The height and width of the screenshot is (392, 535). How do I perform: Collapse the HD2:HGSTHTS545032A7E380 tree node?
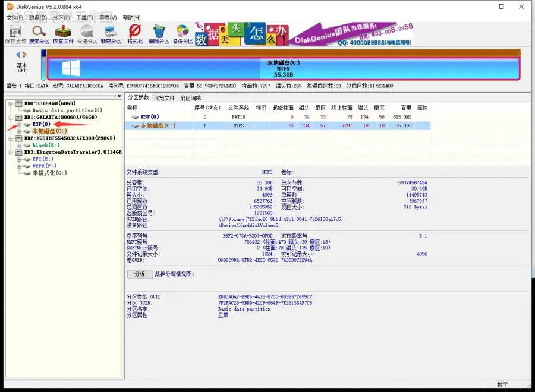tap(11, 138)
